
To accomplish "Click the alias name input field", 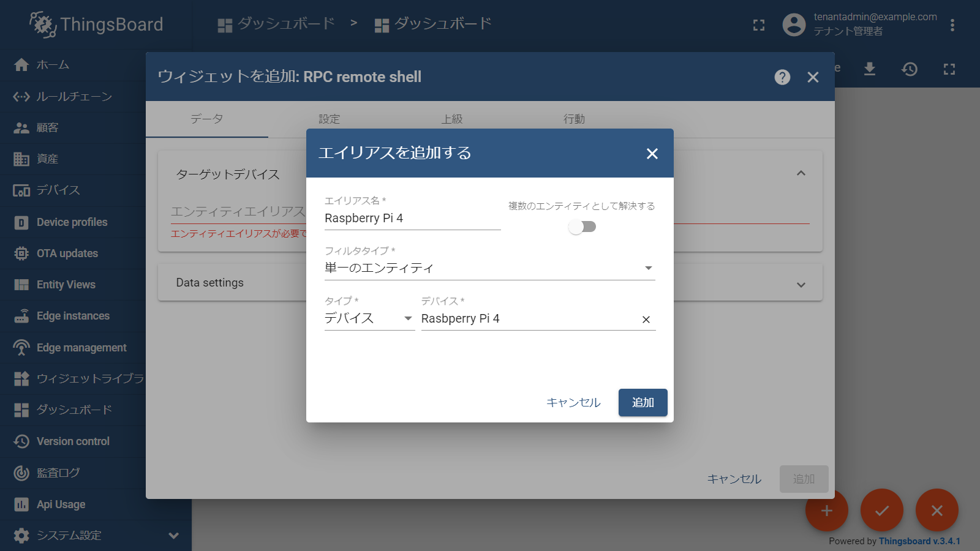I will [412, 219].
